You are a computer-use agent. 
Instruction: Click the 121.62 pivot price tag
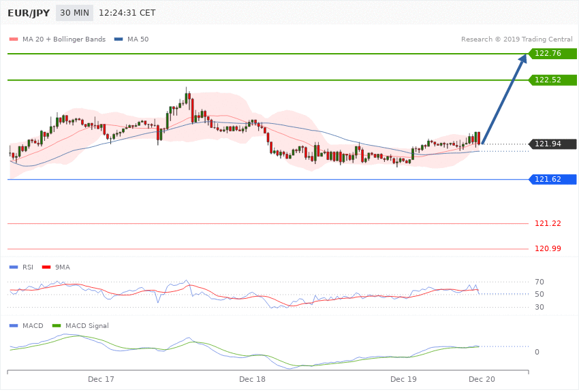click(x=553, y=179)
